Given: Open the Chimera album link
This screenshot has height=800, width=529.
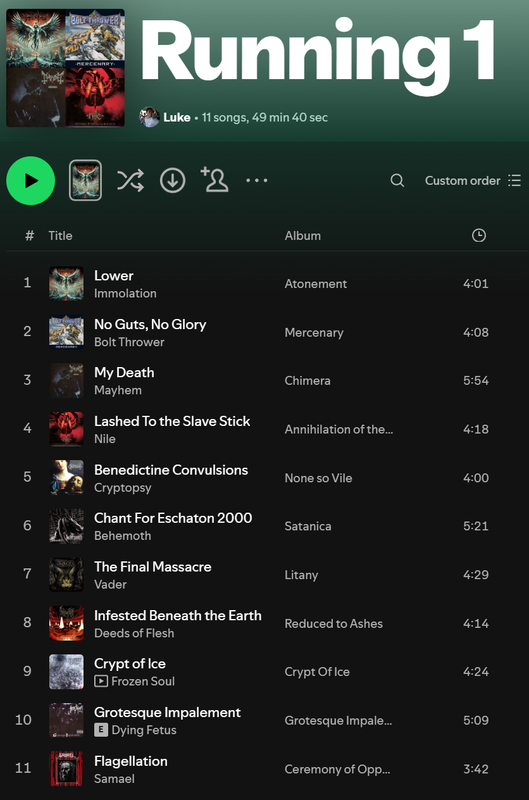Looking at the screenshot, I should click(x=308, y=381).
